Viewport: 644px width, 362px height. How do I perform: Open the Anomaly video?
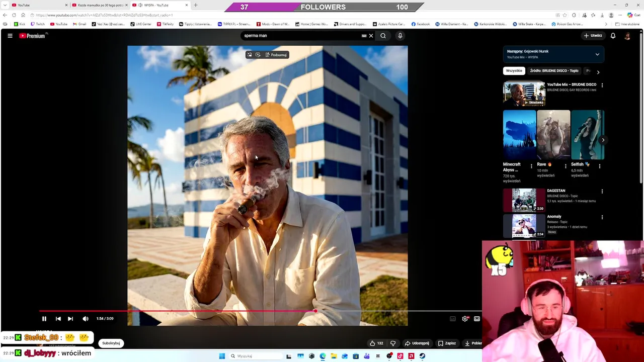point(524,226)
